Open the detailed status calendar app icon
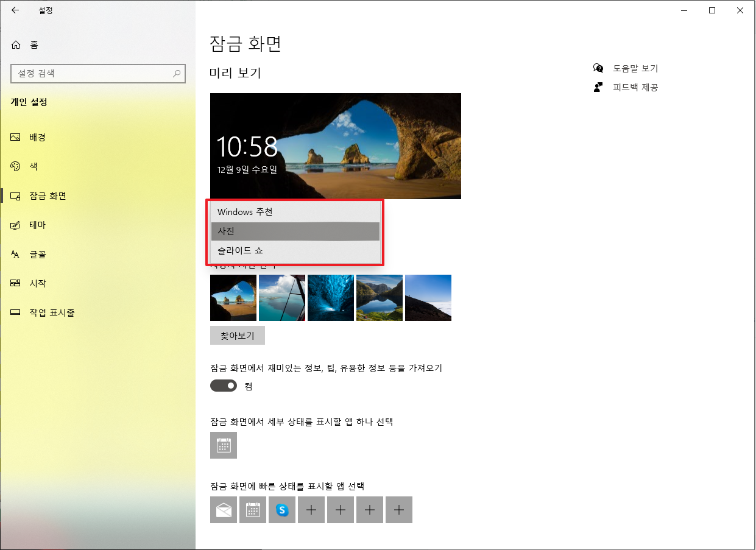This screenshot has height=550, width=756. click(224, 445)
